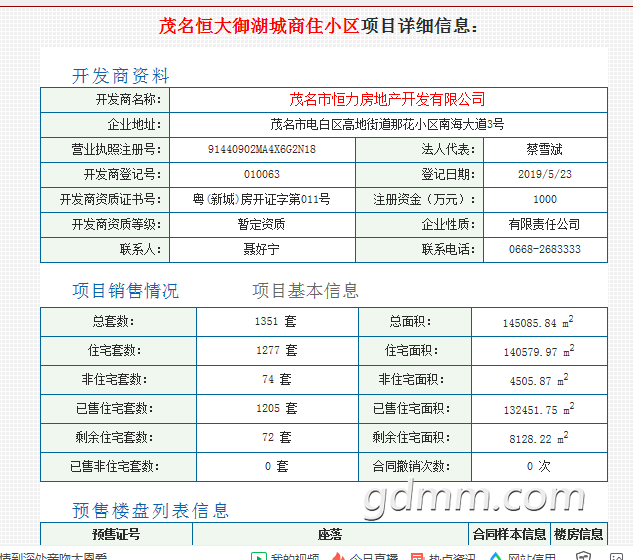Click the 登记日期 label
Screen dimensions: 633x560
pos(449,174)
